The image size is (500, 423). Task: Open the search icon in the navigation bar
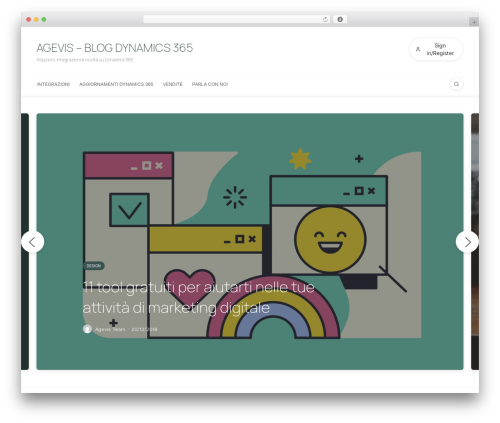[x=456, y=84]
